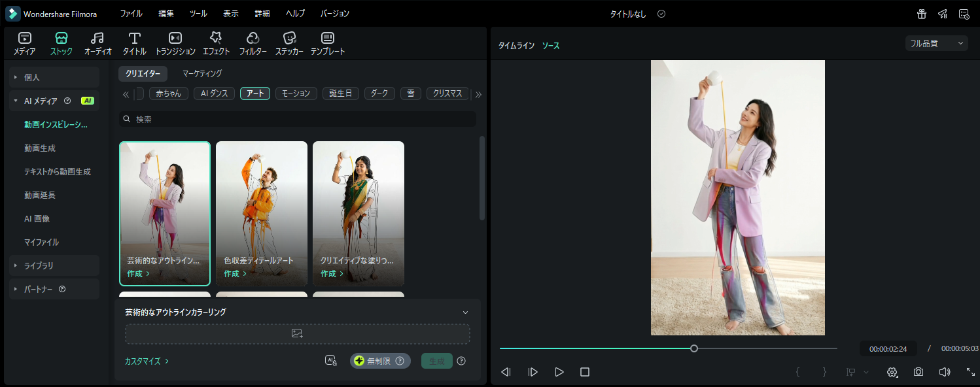Collapse the 芸術的なアウトラインカラーリング panel chevron
The width and height of the screenshot is (980, 387).
465,312
